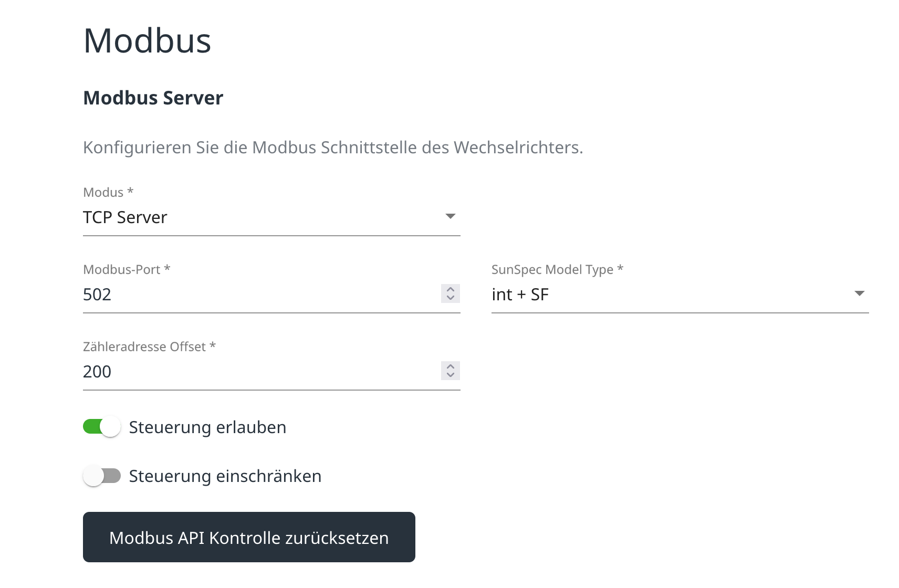899x588 pixels.
Task: Open the dropdown showing 'int + SF'
Action: pos(667,295)
